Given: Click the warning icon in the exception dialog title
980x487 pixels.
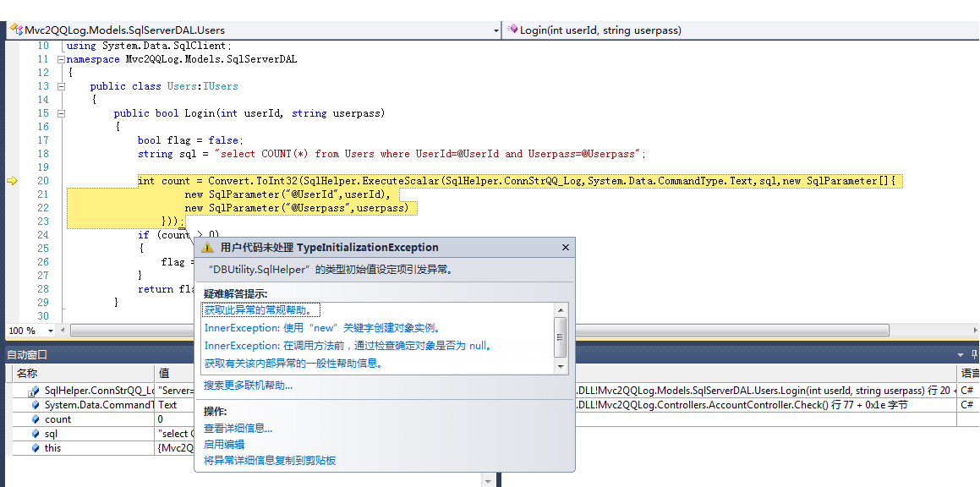Looking at the screenshot, I should 208,248.
